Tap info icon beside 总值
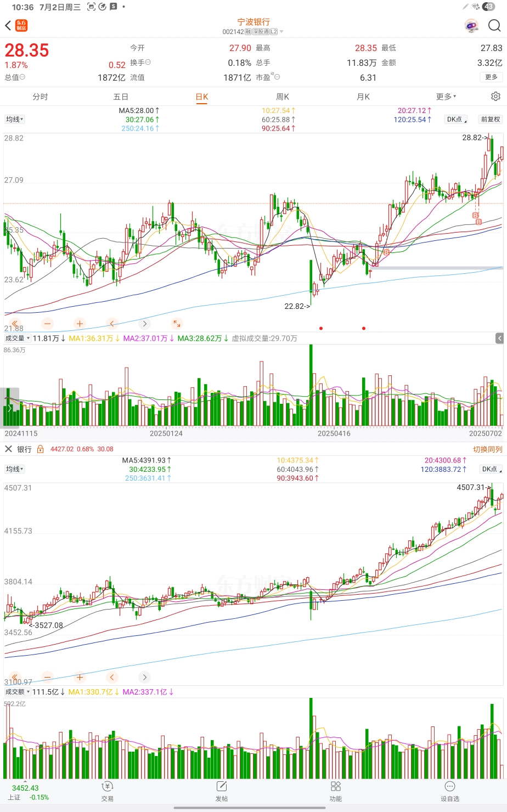Viewport: 507px width, 812px height. pos(22,77)
